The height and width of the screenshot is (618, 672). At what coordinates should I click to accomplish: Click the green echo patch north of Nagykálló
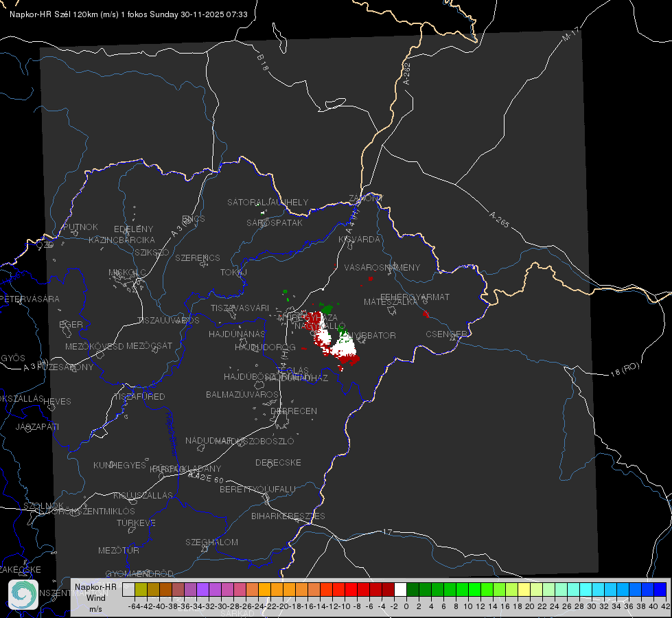pos(328,308)
